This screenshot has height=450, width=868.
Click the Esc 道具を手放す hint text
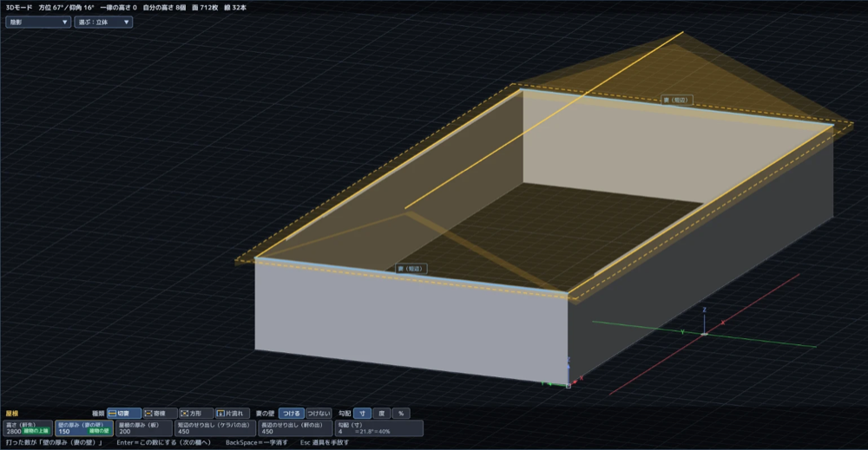pos(325,443)
